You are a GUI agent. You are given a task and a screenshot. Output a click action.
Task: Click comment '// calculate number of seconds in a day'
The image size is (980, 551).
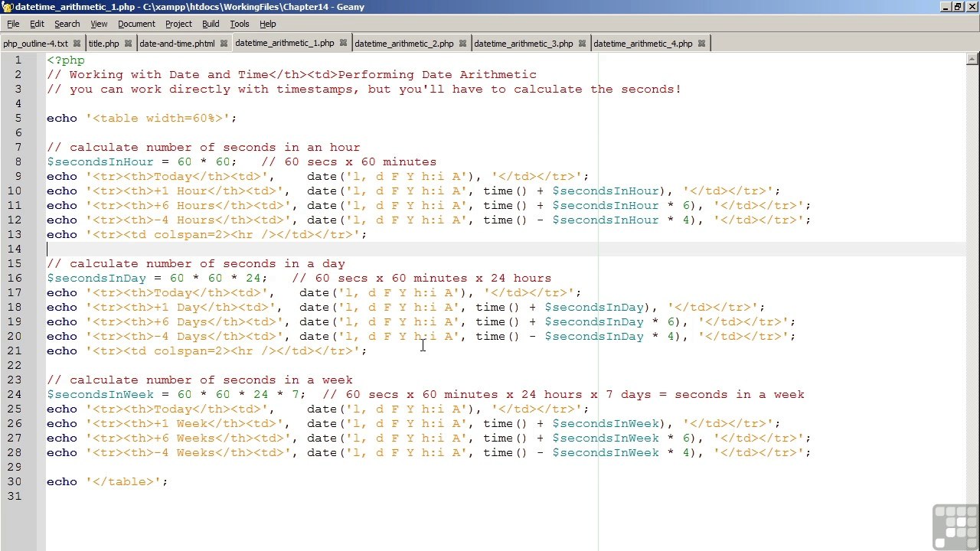point(195,263)
